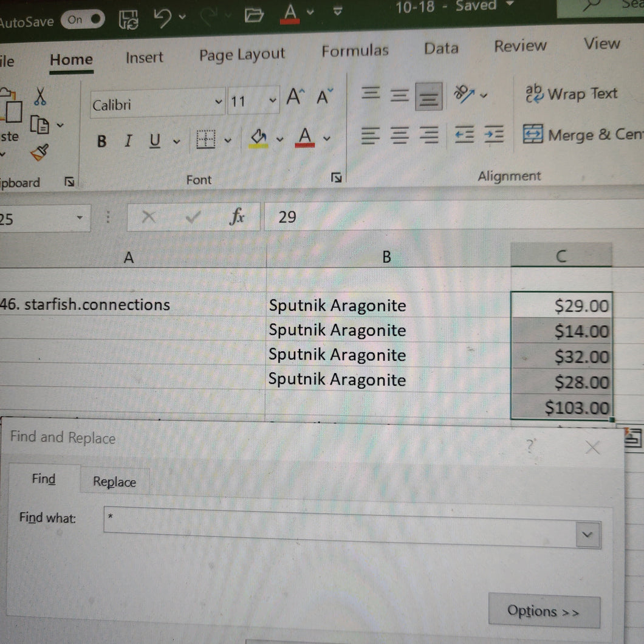Click the Save icon in title bar
The image size is (644, 644).
[x=129, y=19]
